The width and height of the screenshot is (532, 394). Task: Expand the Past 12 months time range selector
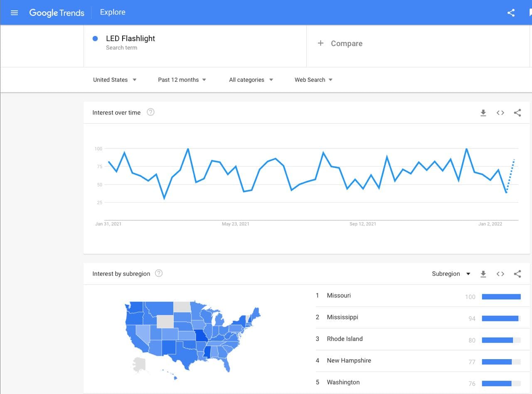click(x=182, y=80)
